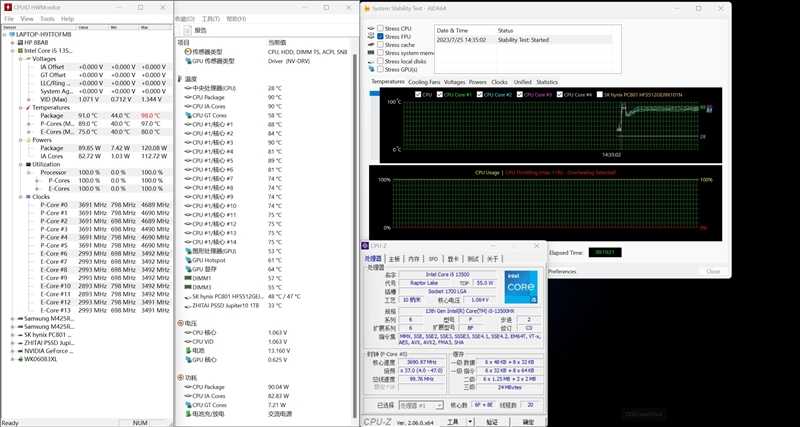Image resolution: width=800 pixels, height=427 pixels.
Task: Open the File menu in HWMonitor
Action: coord(9,19)
